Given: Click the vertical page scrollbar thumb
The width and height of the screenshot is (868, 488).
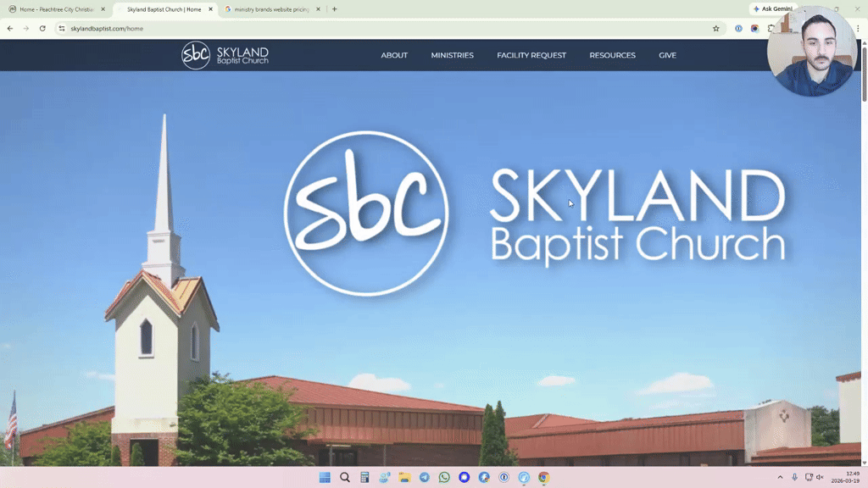Looking at the screenshot, I should (x=864, y=75).
